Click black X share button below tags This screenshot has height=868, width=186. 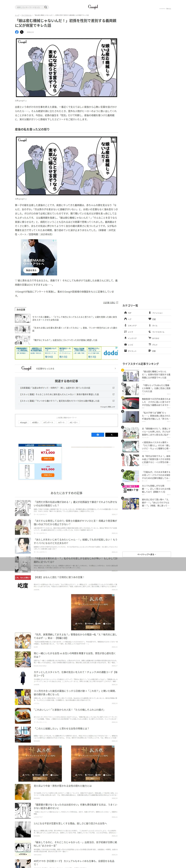tap(111, 435)
